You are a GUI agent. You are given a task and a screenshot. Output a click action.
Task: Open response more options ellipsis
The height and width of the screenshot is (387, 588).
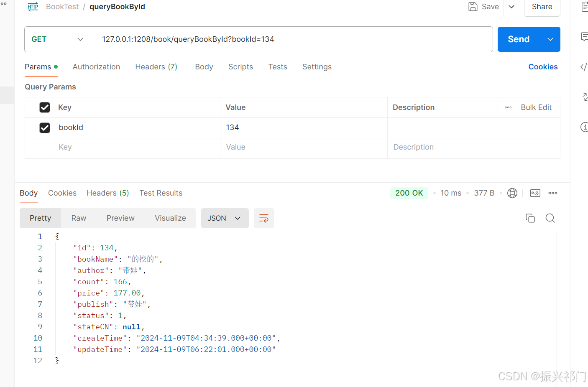click(553, 193)
